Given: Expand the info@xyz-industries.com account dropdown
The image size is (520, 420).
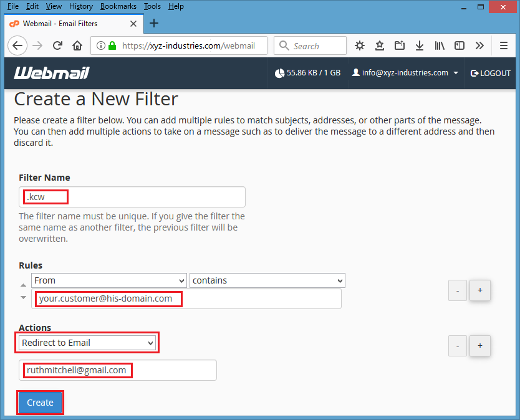Looking at the screenshot, I should point(456,73).
